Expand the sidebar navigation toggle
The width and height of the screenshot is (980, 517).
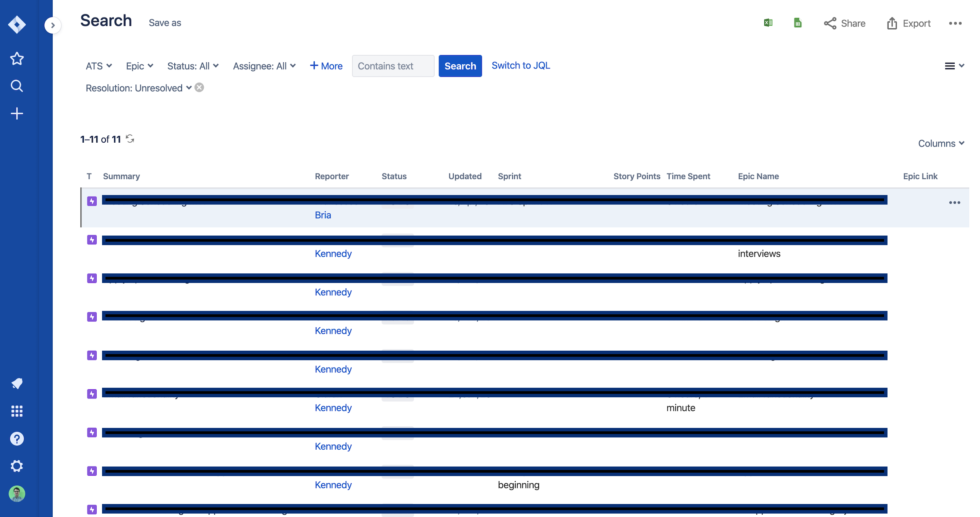click(53, 26)
